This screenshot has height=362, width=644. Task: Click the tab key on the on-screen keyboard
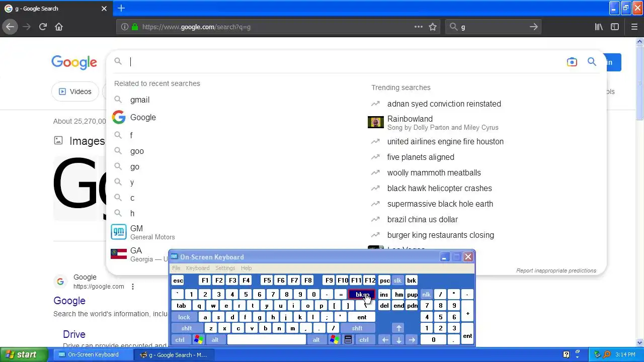click(x=182, y=306)
